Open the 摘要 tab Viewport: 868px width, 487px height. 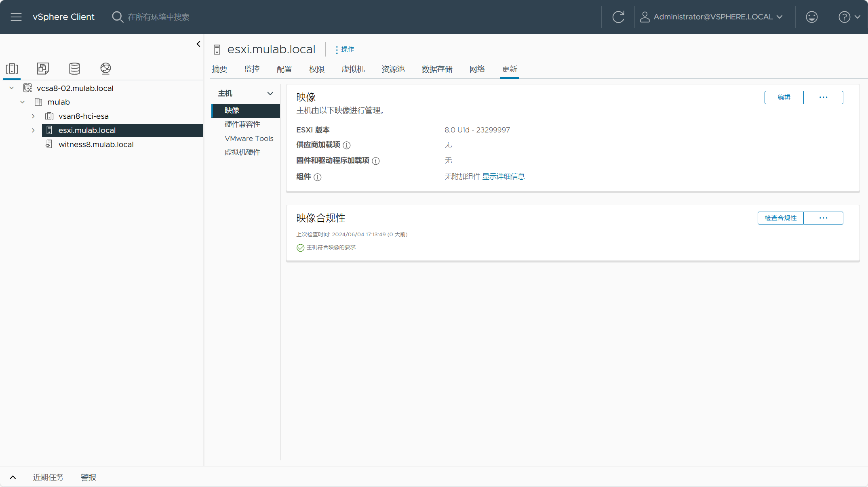pyautogui.click(x=220, y=69)
